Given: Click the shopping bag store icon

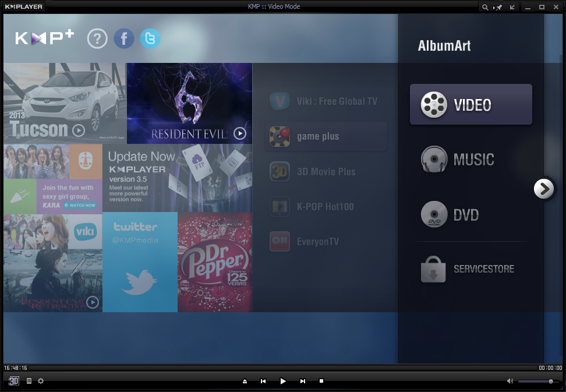Looking at the screenshot, I should pyautogui.click(x=433, y=269).
